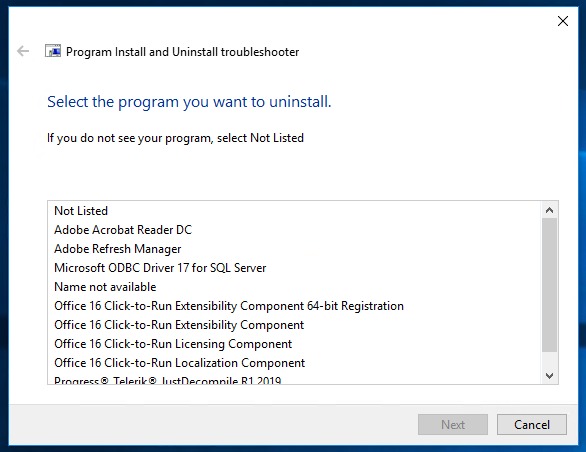
Task: Select Office 16 Click-to-Run Extensibility Component
Action: (179, 325)
